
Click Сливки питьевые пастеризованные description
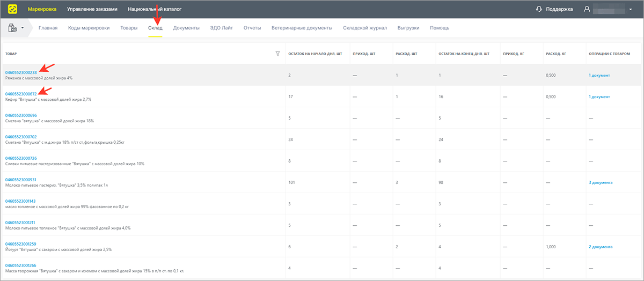tap(75, 164)
